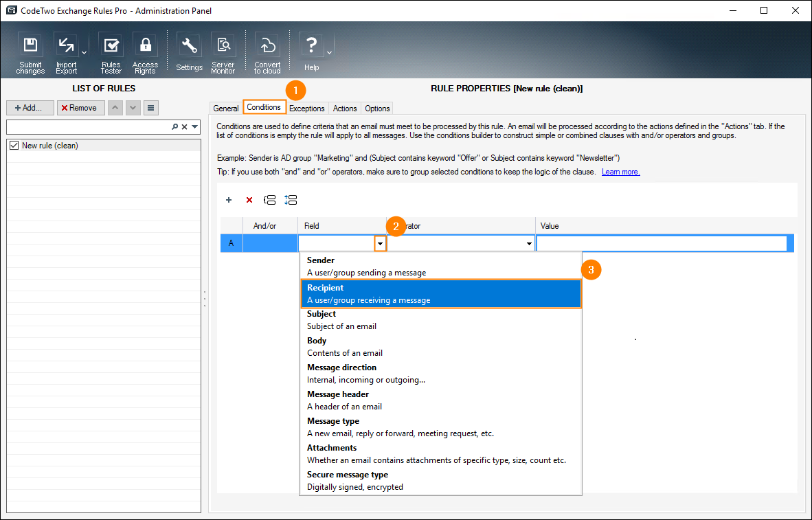Screen dimensions: 812x520
Task: Delete the condition with the red X
Action: (249, 200)
